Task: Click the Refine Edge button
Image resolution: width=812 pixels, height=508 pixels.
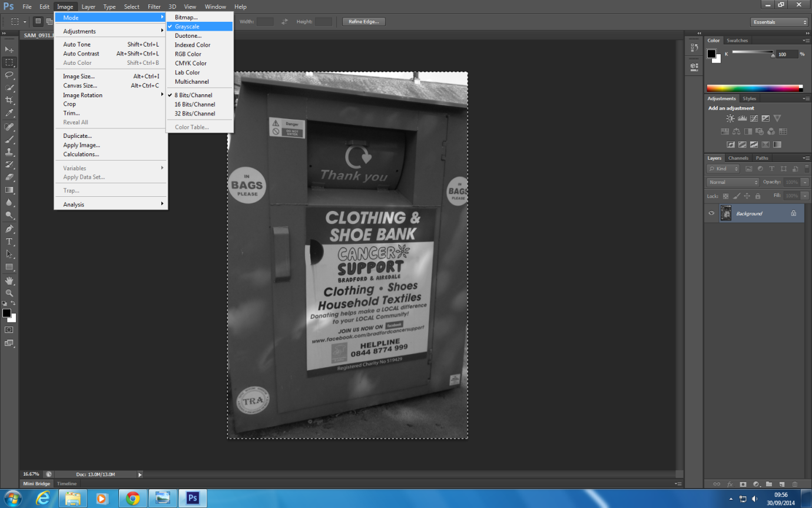Action: [x=364, y=22]
